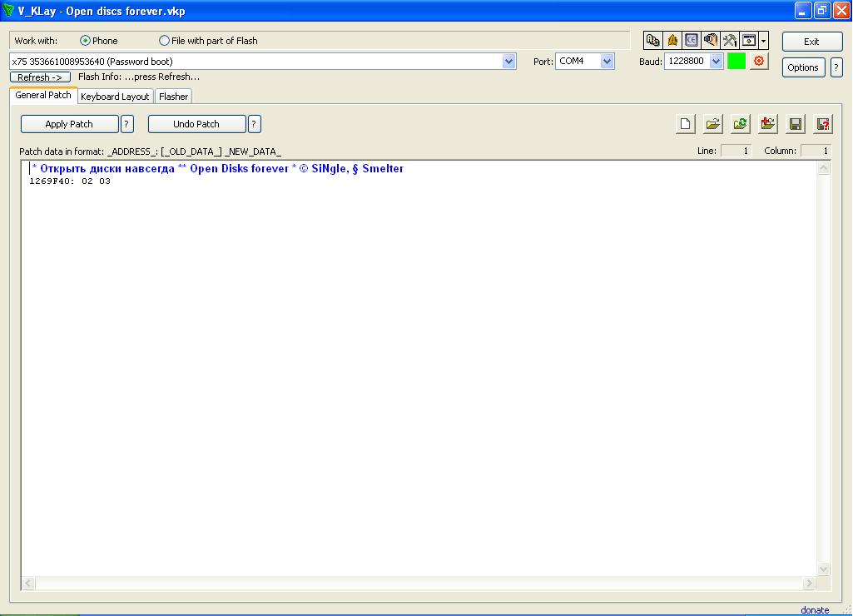
Task: Click the donate link
Action: tap(815, 610)
